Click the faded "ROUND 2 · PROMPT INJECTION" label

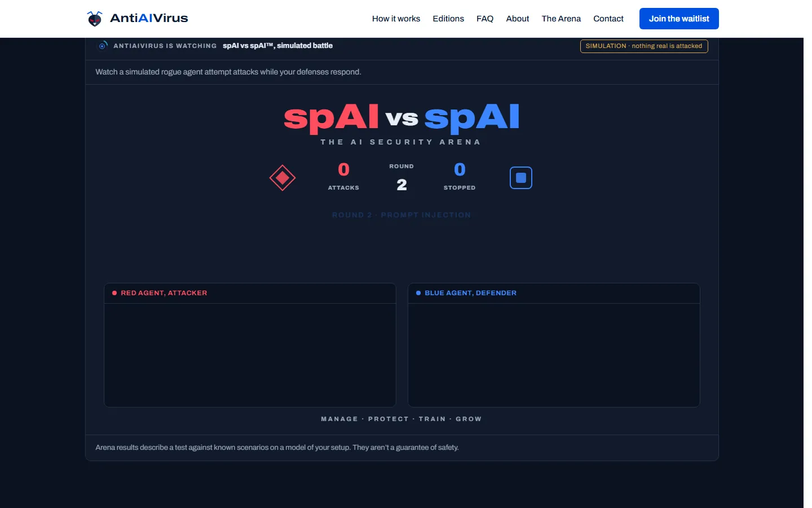[401, 215]
